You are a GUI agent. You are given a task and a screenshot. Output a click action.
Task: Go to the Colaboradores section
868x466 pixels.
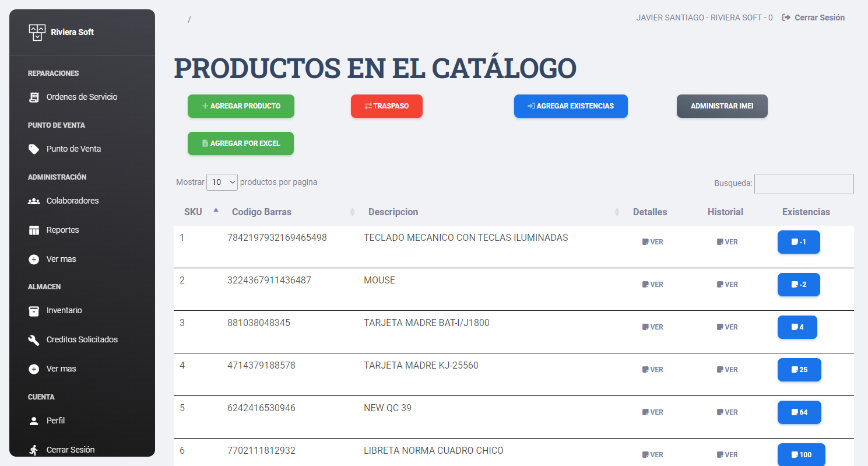pyautogui.click(x=72, y=201)
